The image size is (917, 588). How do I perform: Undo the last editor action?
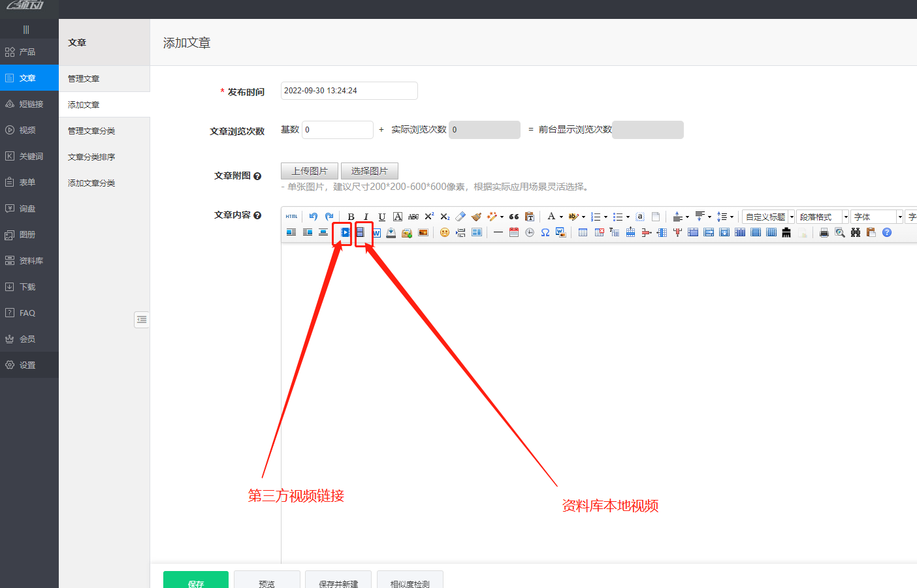coord(313,216)
